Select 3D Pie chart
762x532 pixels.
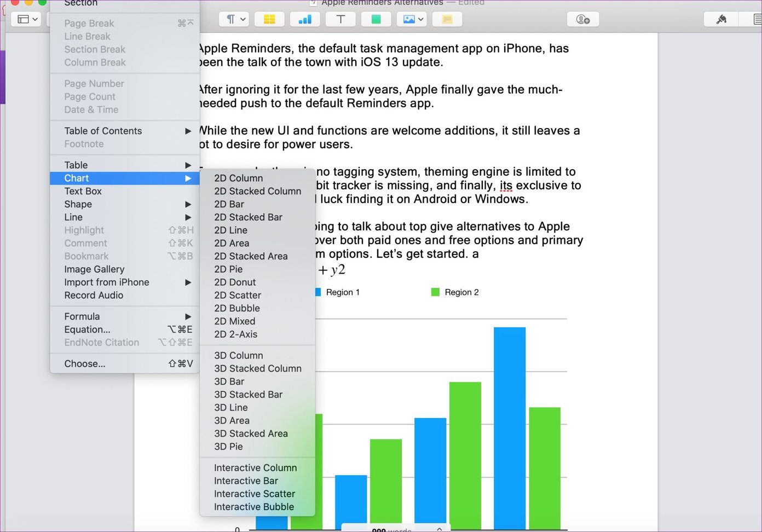(x=257, y=447)
